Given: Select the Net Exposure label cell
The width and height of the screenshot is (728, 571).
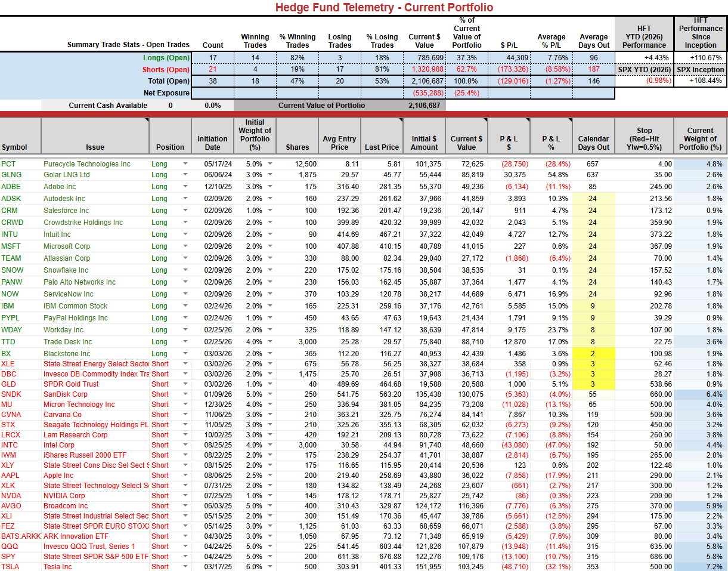Looking at the screenshot, I should (166, 93).
